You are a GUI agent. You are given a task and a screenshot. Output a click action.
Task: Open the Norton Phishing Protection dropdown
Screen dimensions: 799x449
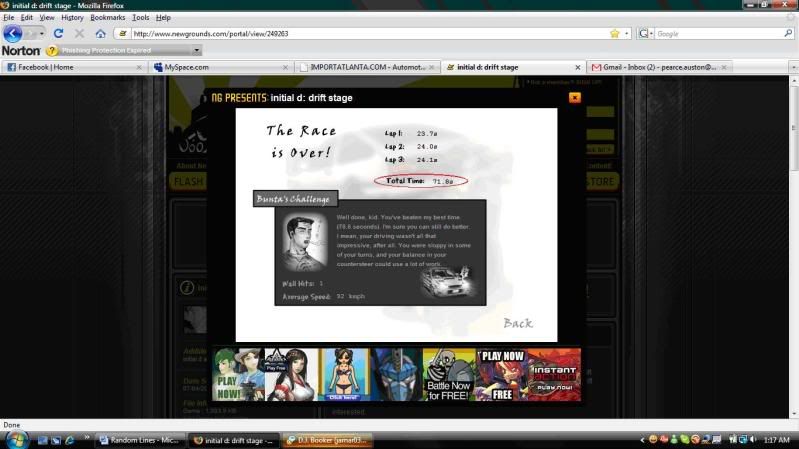(196, 50)
